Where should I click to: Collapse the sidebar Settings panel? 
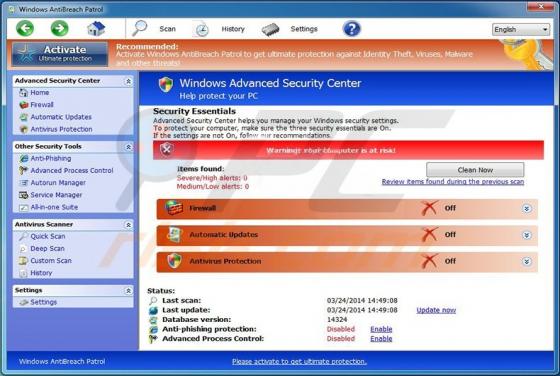pos(128,291)
